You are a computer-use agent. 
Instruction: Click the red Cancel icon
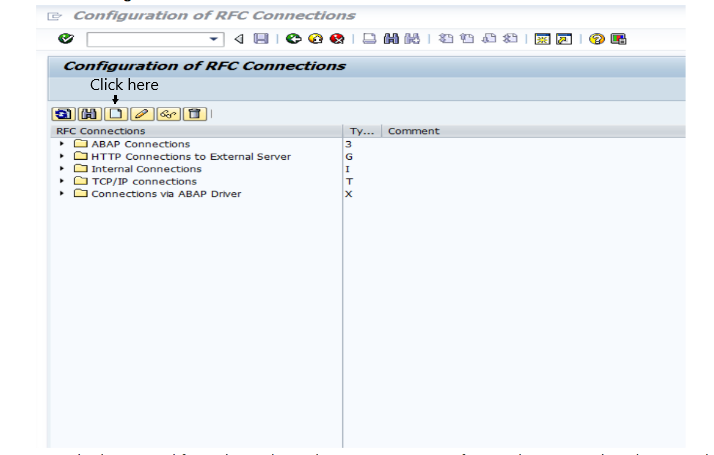(x=337, y=39)
